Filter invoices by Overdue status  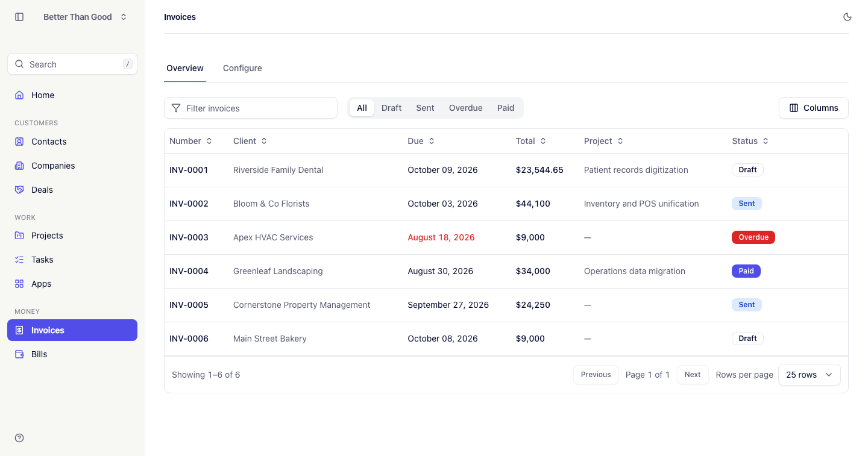[x=466, y=108]
